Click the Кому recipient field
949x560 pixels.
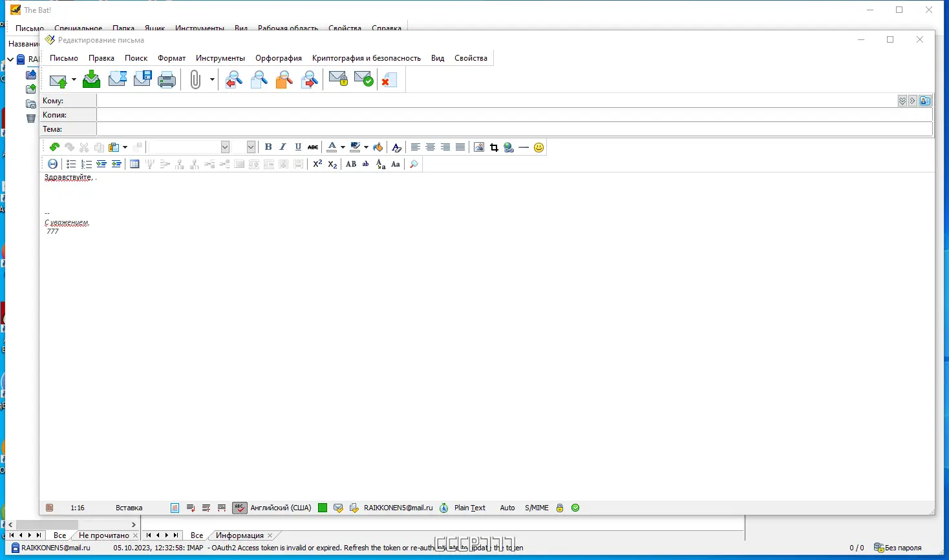click(496, 101)
